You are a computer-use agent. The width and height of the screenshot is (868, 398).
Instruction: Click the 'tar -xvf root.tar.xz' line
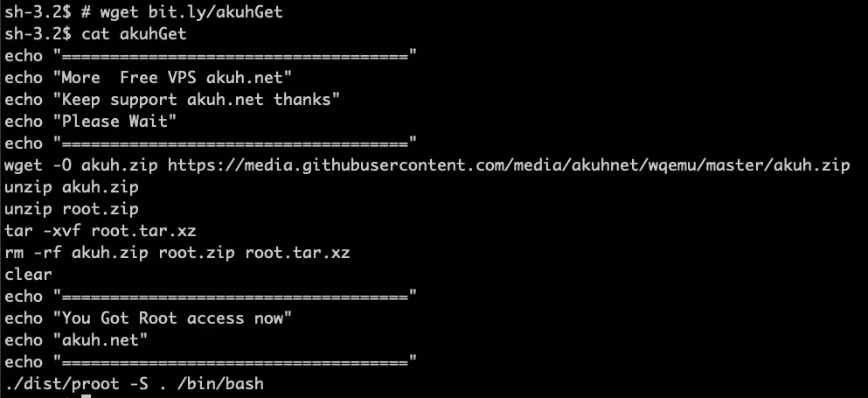coord(101,231)
